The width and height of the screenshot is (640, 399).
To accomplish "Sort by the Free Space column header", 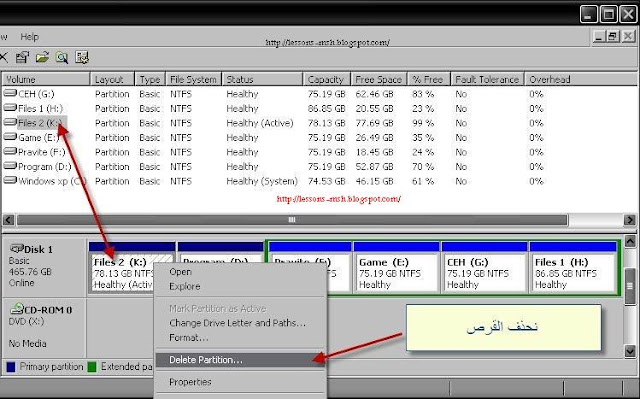I will (x=379, y=79).
